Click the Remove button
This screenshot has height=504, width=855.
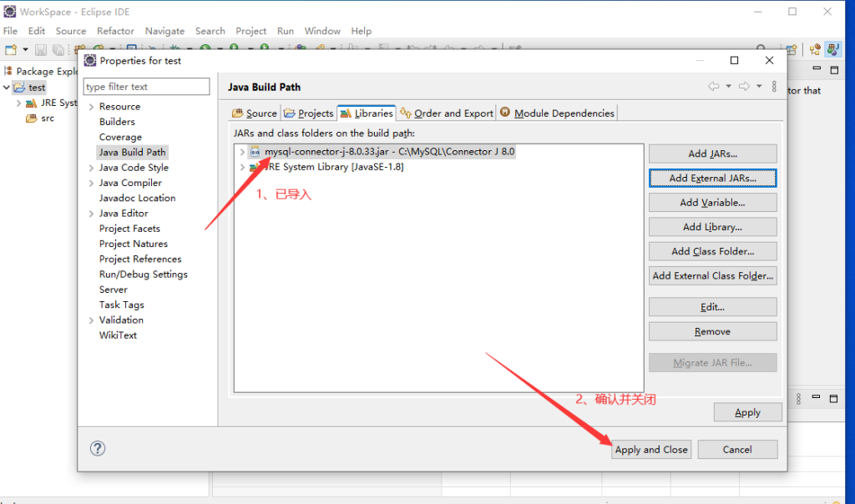(713, 331)
